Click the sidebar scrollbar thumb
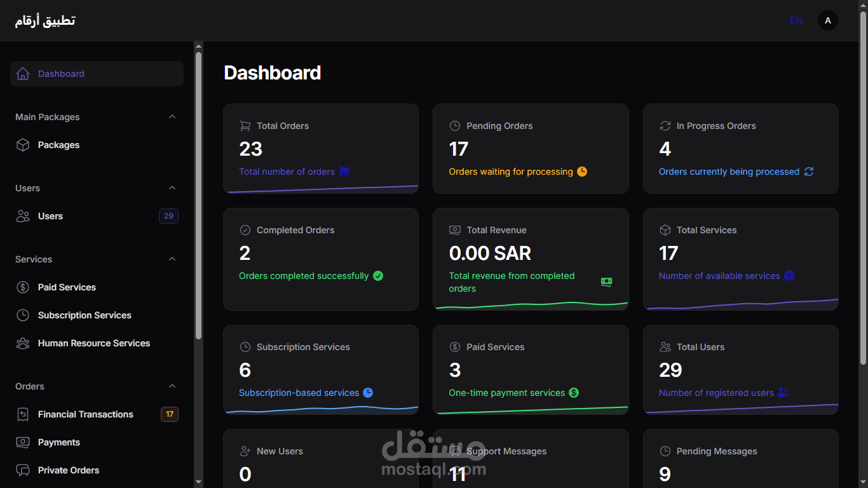 [x=198, y=195]
